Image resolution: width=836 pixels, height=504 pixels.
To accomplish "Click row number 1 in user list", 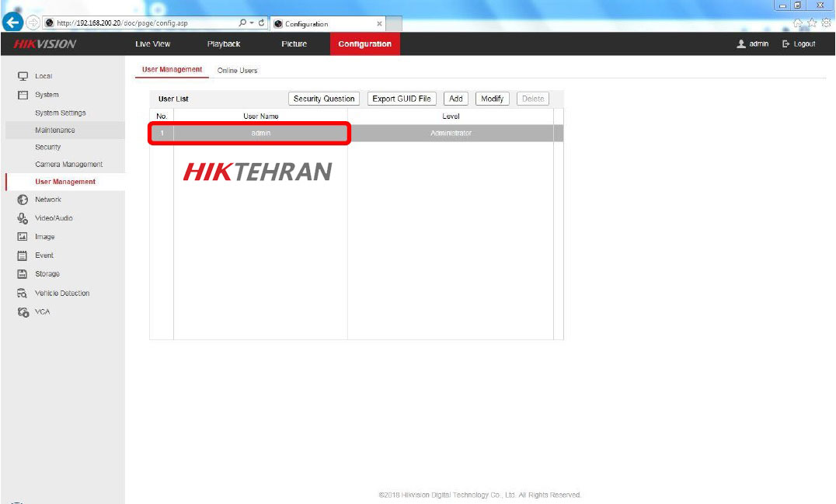I will [162, 134].
